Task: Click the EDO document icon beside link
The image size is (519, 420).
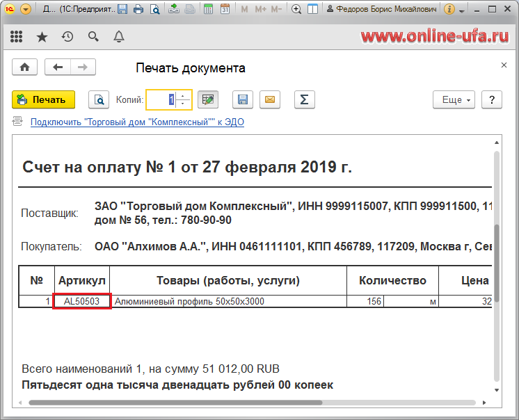Action: point(17,122)
